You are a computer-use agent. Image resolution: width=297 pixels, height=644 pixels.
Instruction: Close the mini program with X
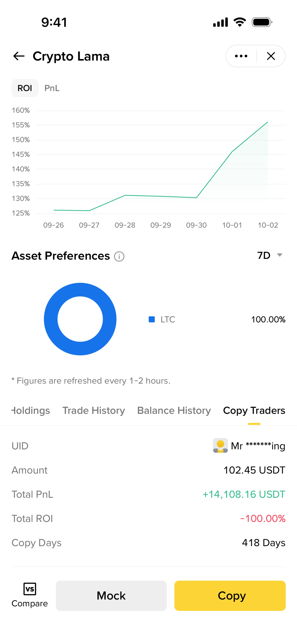click(271, 56)
